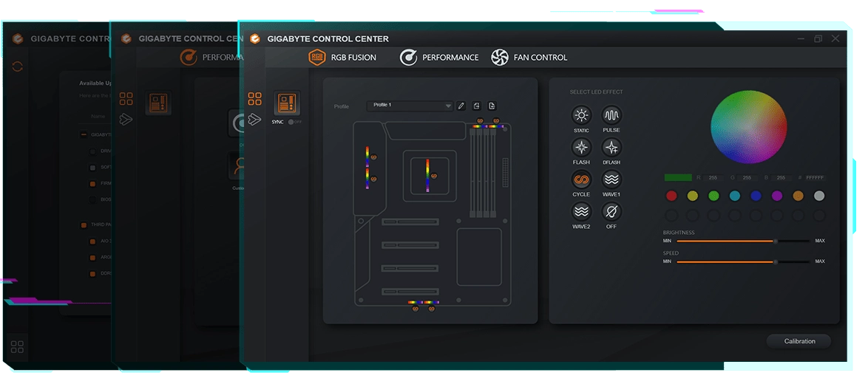The image size is (868, 384).
Task: Click the grid icon in the middle window sidebar
Action: tap(126, 99)
